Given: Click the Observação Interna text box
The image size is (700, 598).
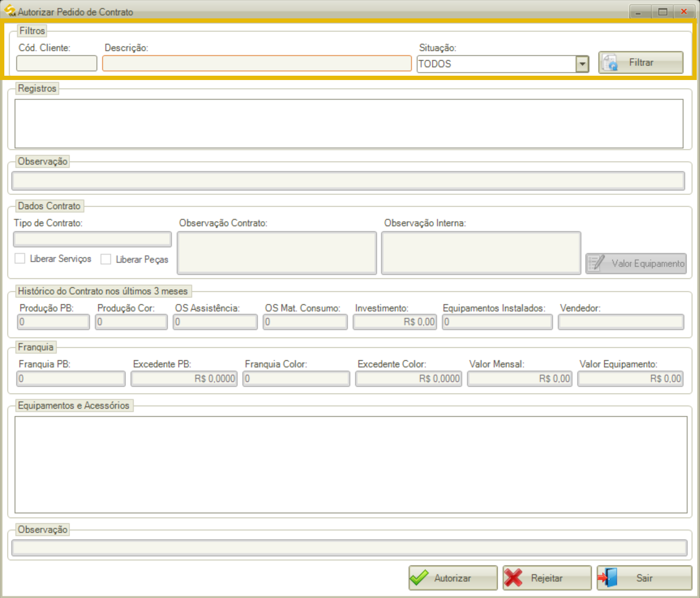Looking at the screenshot, I should [481, 253].
